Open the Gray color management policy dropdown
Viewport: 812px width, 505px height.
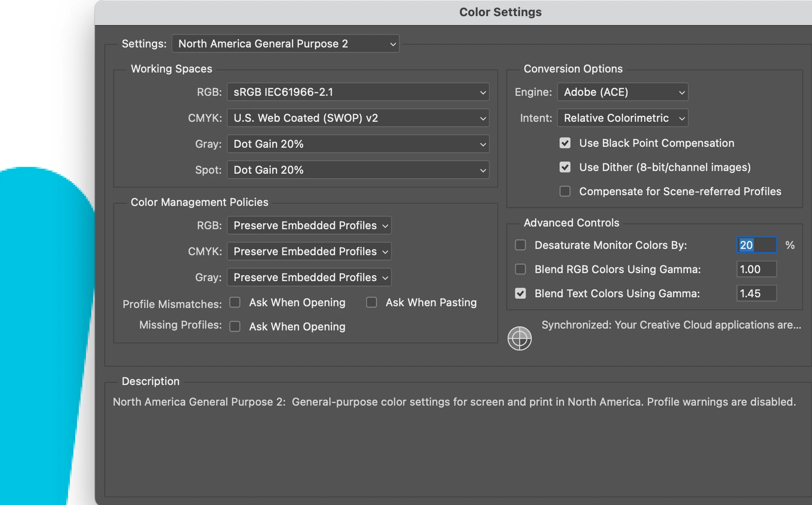click(x=309, y=278)
